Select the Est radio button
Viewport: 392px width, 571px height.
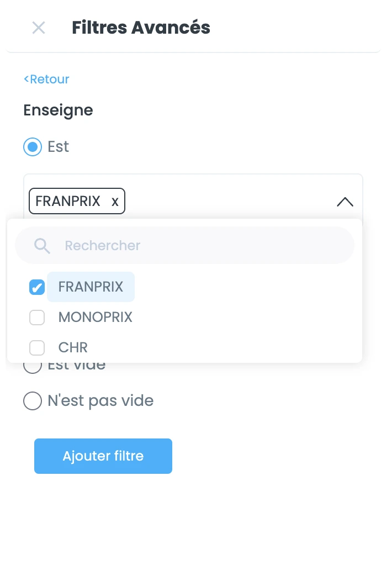pyautogui.click(x=33, y=147)
